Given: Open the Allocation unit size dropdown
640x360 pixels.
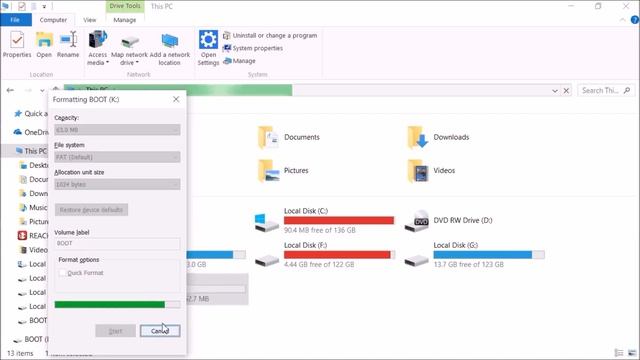Looking at the screenshot, I should coord(117,184).
